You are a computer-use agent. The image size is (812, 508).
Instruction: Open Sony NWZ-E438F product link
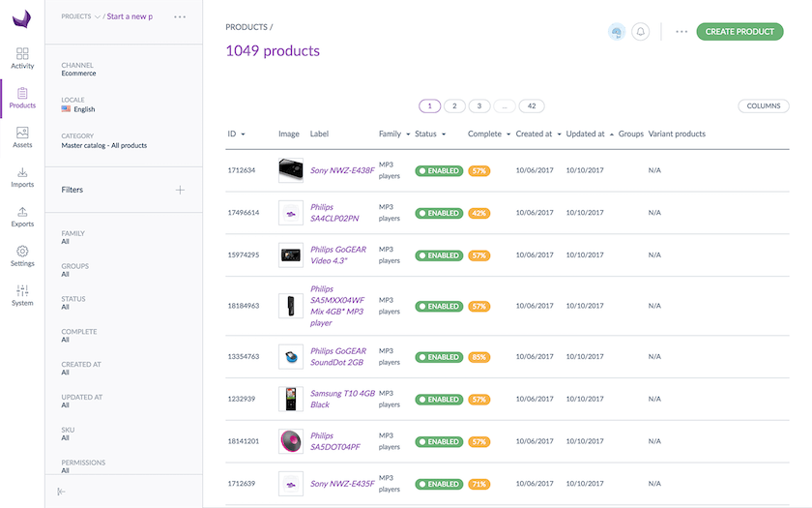click(x=342, y=170)
